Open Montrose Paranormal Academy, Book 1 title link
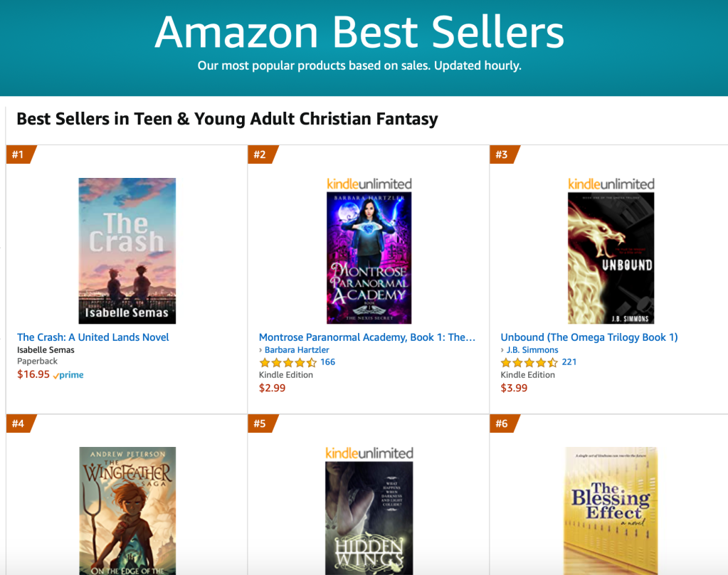The width and height of the screenshot is (728, 575). (x=366, y=337)
